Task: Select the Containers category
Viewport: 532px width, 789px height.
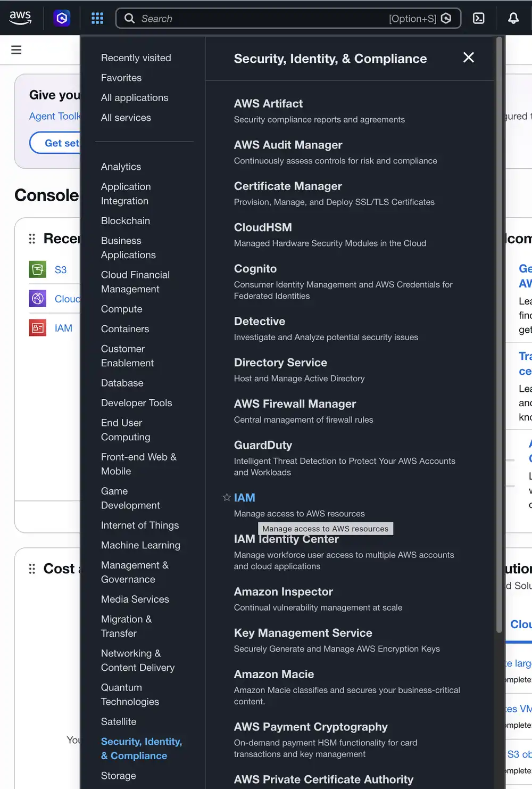Action: (x=125, y=329)
